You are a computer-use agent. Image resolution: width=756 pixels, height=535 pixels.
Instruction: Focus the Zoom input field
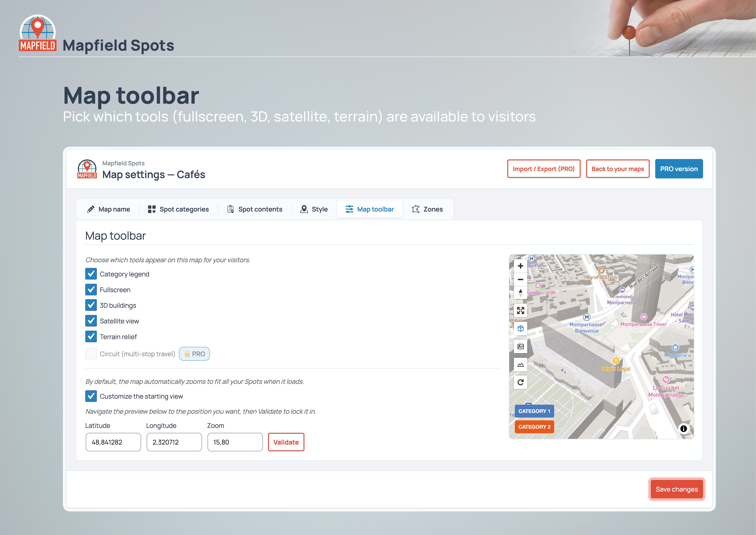click(x=235, y=442)
